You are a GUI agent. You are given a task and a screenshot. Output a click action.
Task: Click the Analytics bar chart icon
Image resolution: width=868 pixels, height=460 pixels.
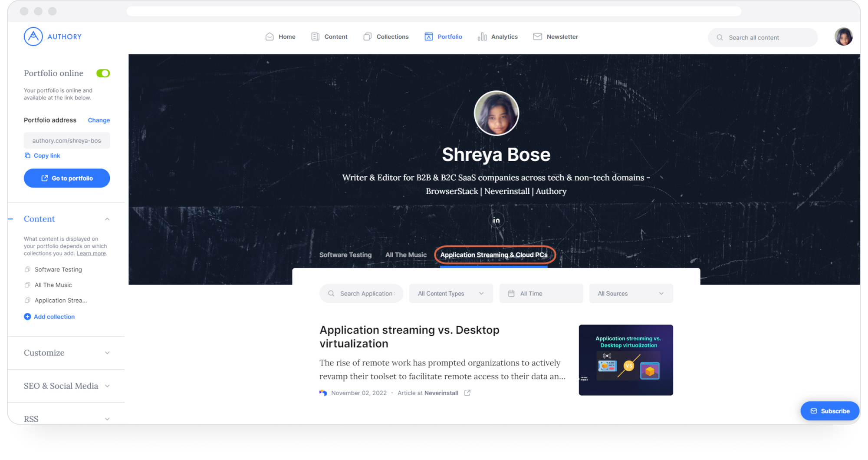482,36
